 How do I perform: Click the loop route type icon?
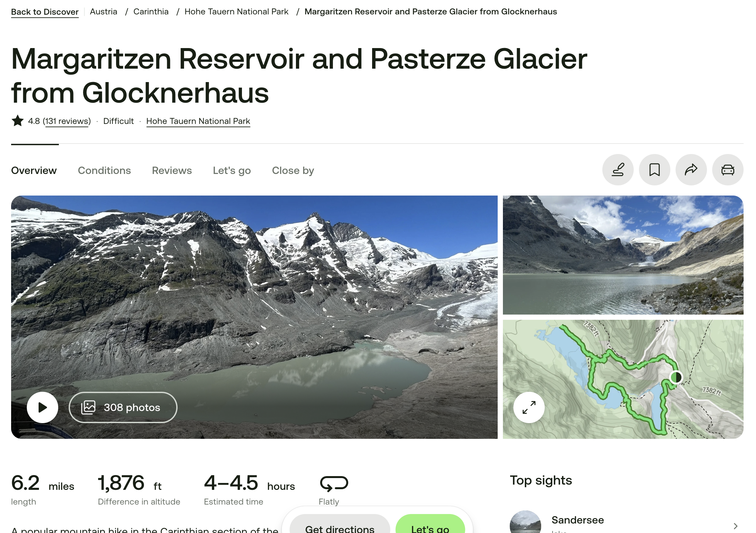coord(334,483)
